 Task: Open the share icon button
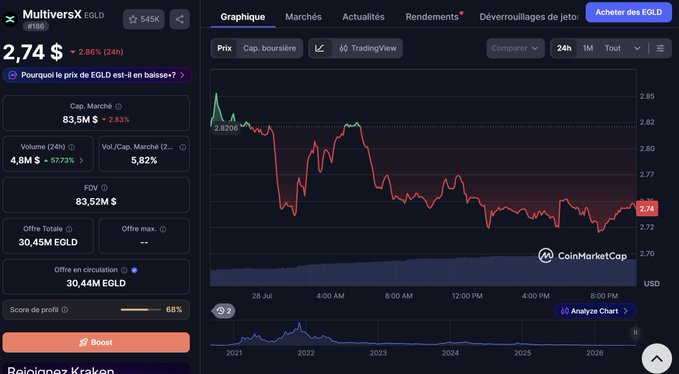[180, 19]
